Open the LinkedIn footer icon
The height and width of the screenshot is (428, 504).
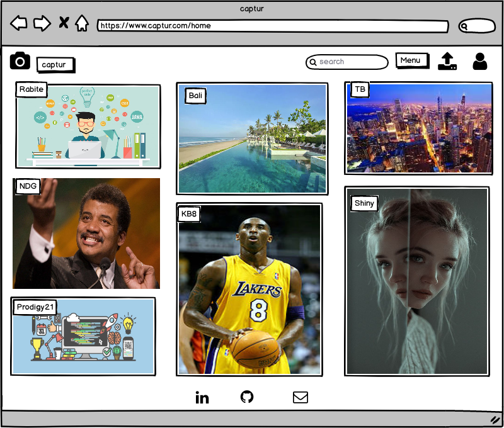click(202, 398)
